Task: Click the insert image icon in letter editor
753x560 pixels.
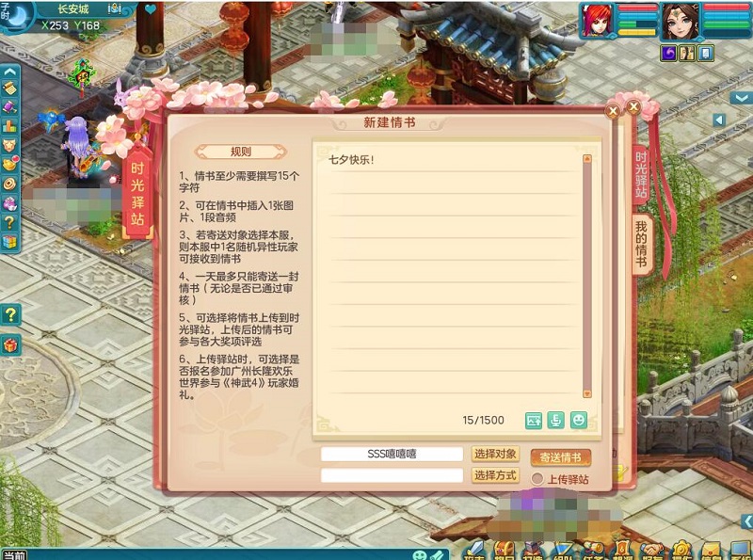Action: (x=533, y=421)
